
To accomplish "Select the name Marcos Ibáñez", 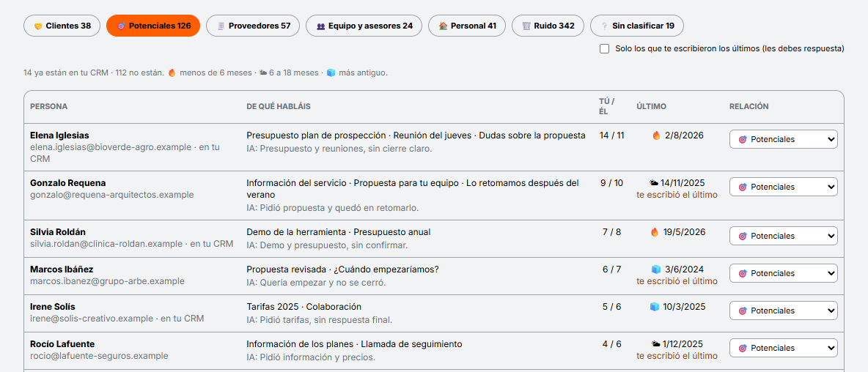I will pyautogui.click(x=62, y=269).
